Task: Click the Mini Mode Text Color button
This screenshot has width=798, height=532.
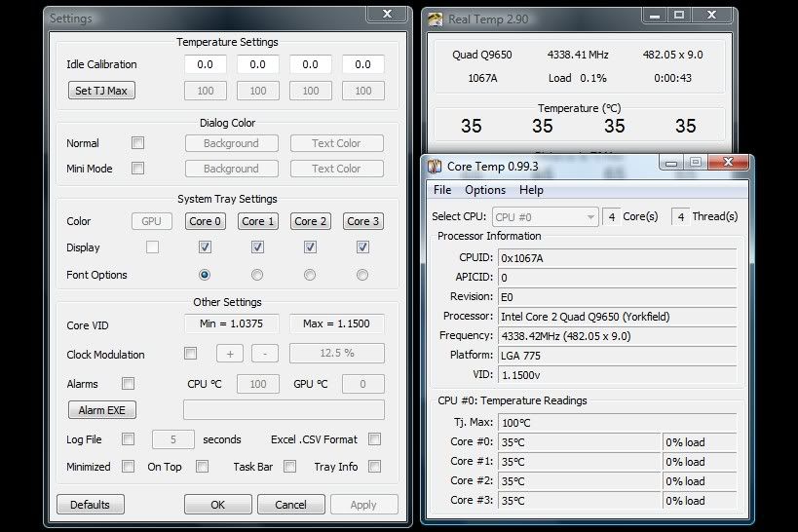Action: click(x=336, y=169)
